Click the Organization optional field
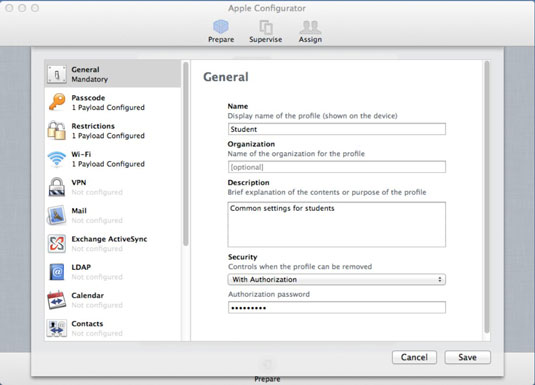This screenshot has width=535, height=385. [x=336, y=167]
